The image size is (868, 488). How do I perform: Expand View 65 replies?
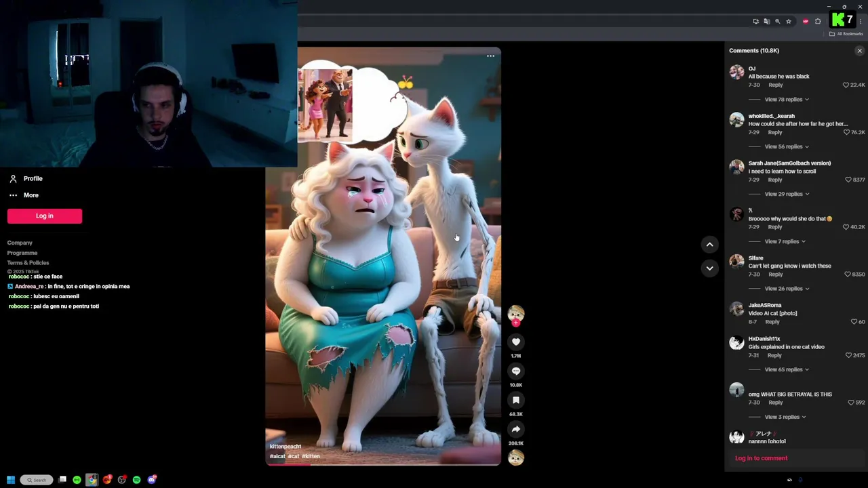786,369
